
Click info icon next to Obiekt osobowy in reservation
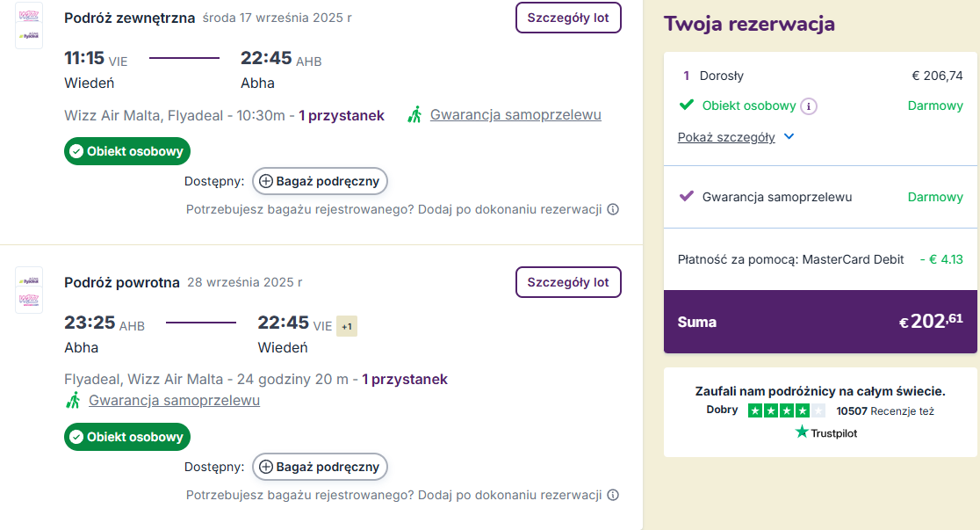tap(809, 105)
